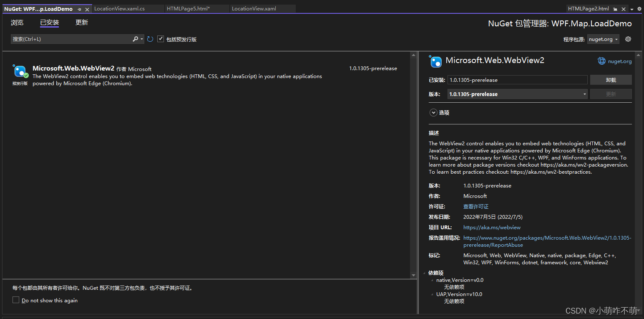This screenshot has width=644, height=319.
Task: Click the WebView2 icon in details panel
Action: pos(435,62)
